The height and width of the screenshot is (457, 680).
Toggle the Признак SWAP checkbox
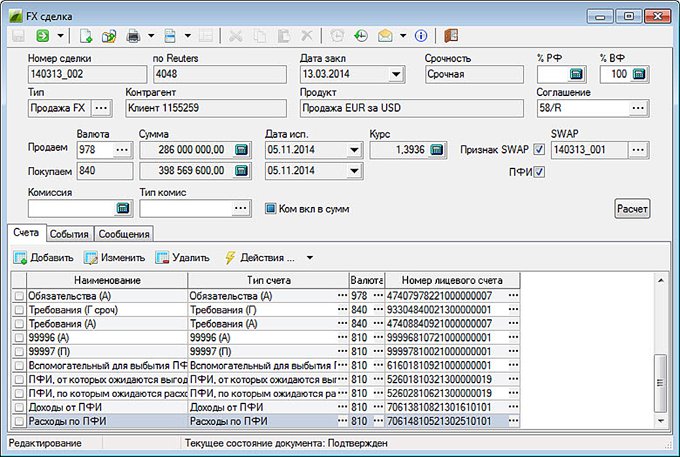(539, 150)
